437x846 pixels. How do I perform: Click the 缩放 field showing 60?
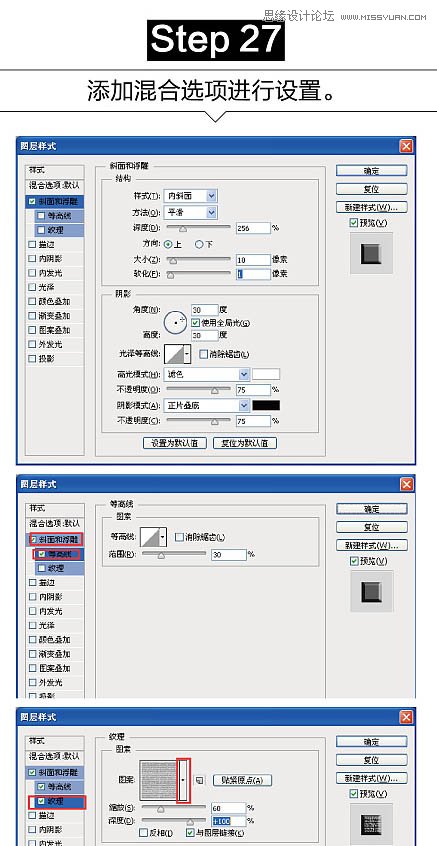pyautogui.click(x=229, y=808)
